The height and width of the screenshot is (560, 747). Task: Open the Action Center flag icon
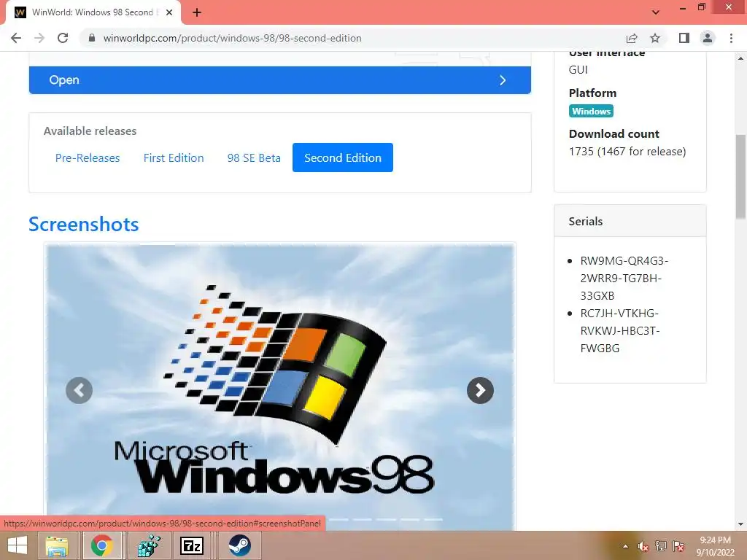pos(678,546)
